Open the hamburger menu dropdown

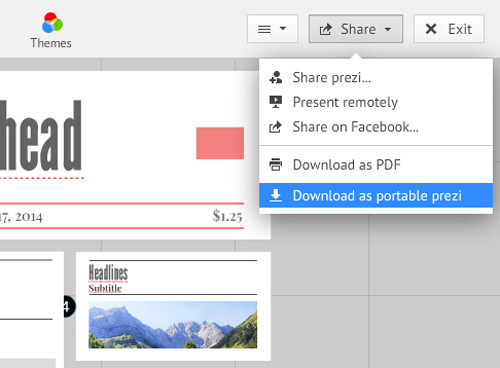[x=272, y=29]
